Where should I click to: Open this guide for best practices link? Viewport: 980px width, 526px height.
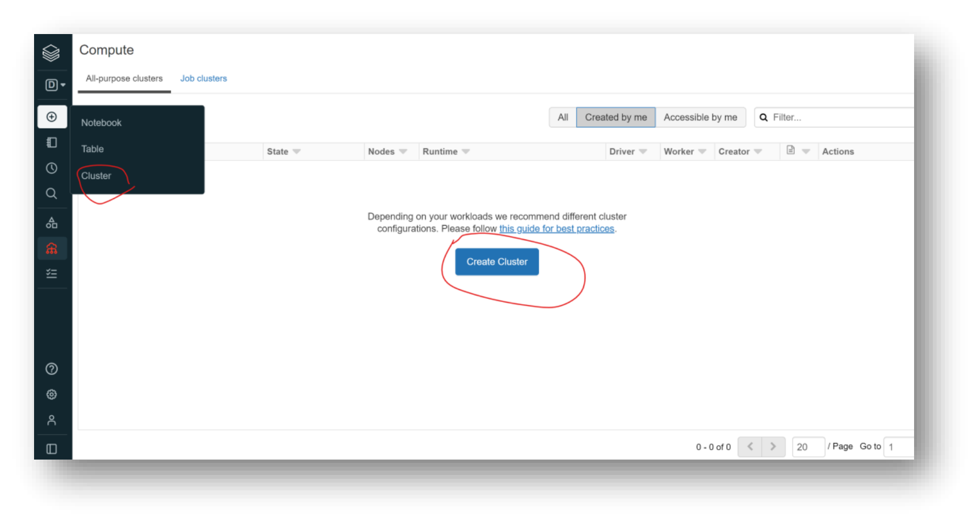point(556,228)
